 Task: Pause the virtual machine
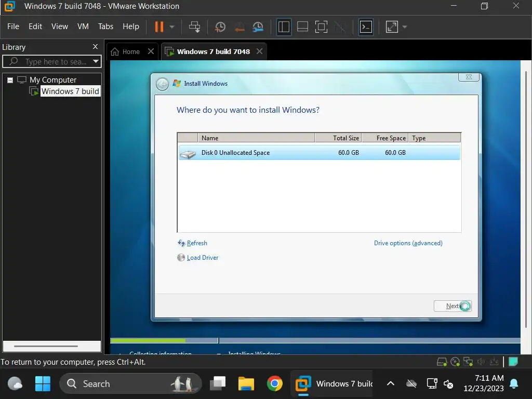point(159,26)
